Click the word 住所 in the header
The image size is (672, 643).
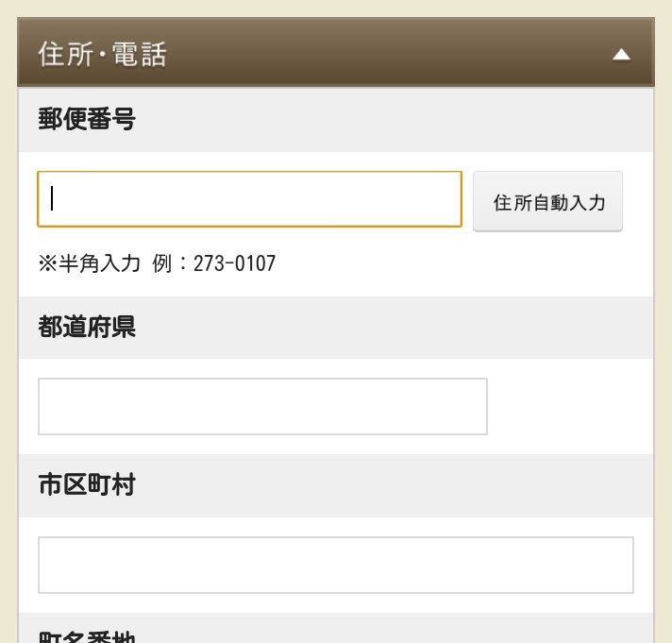coord(65,55)
